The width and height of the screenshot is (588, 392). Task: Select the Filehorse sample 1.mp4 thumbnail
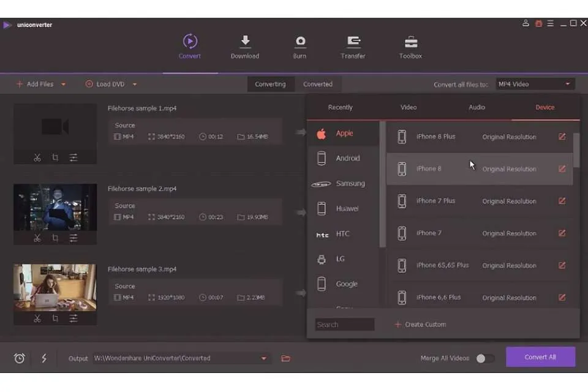coord(55,127)
